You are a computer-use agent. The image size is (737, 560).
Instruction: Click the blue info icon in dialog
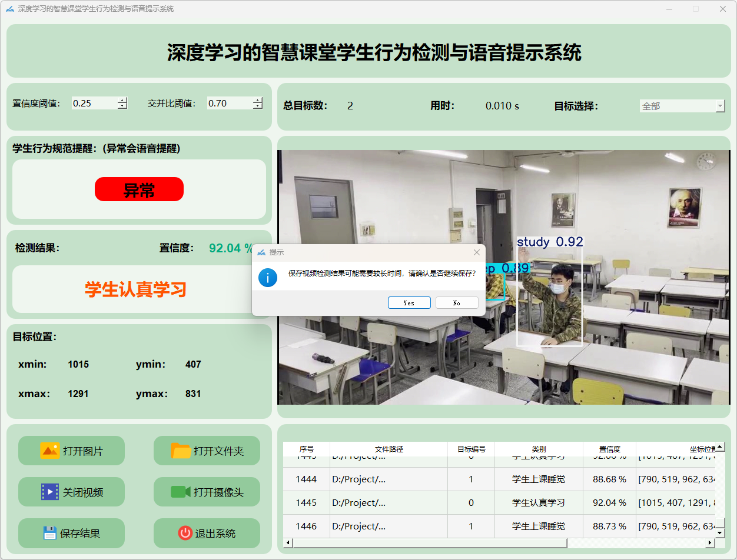point(268,278)
